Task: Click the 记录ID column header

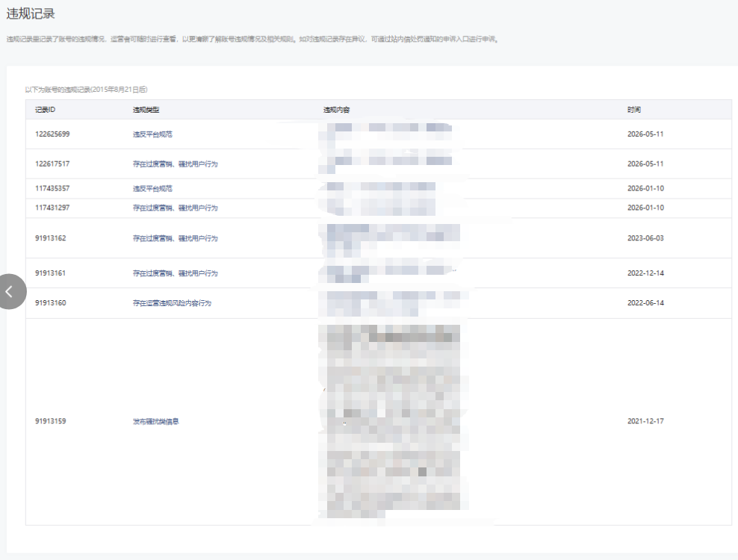Action: (45, 110)
